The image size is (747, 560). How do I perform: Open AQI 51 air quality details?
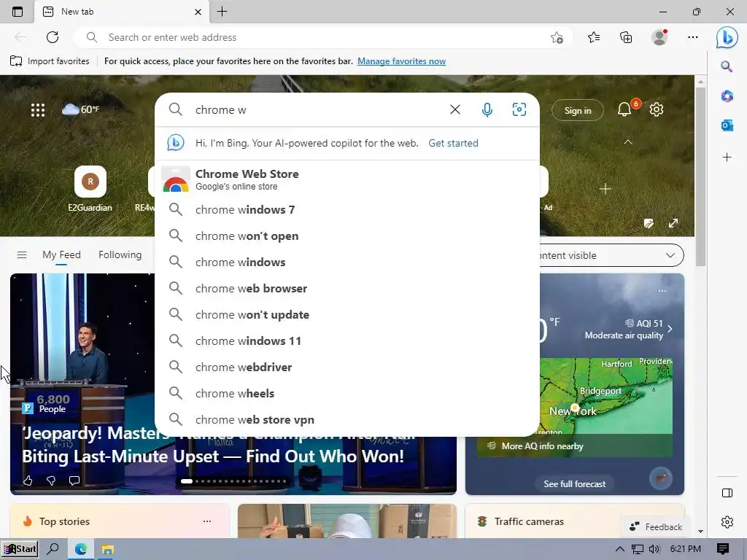pos(628,329)
